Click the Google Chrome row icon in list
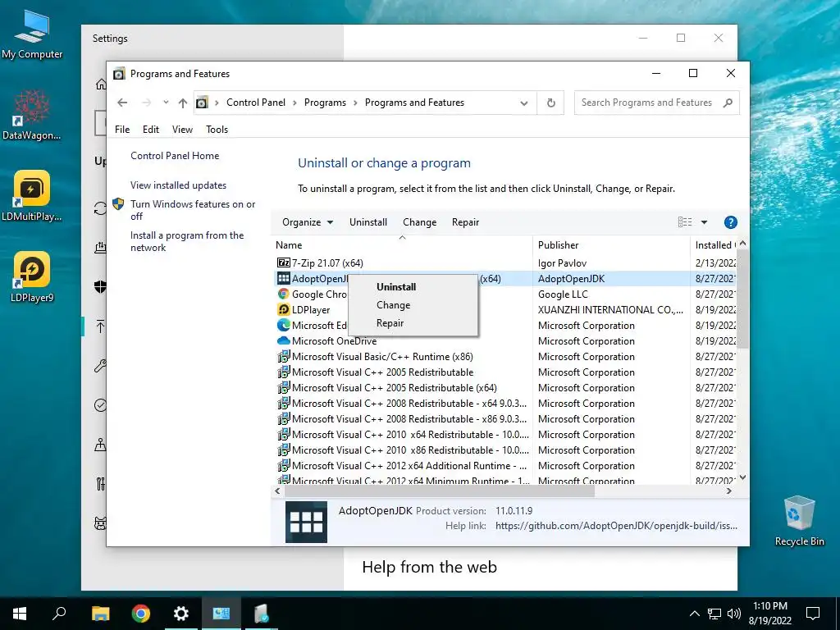This screenshot has width=840, height=630. (x=283, y=294)
